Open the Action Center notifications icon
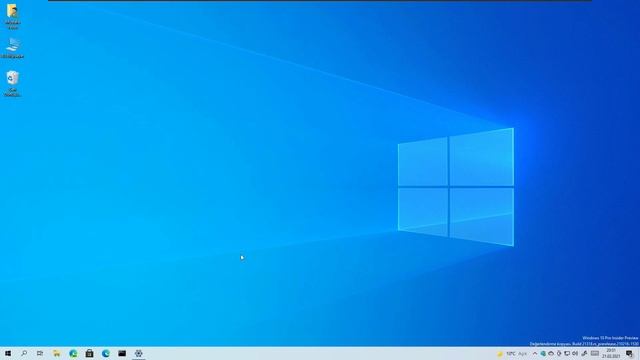 (629, 353)
